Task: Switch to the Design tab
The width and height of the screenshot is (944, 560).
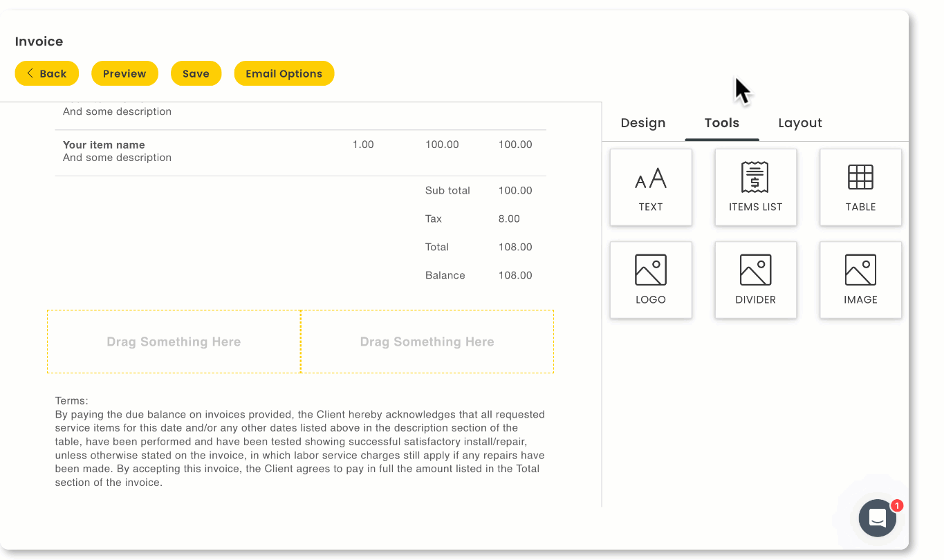Action: pos(642,123)
